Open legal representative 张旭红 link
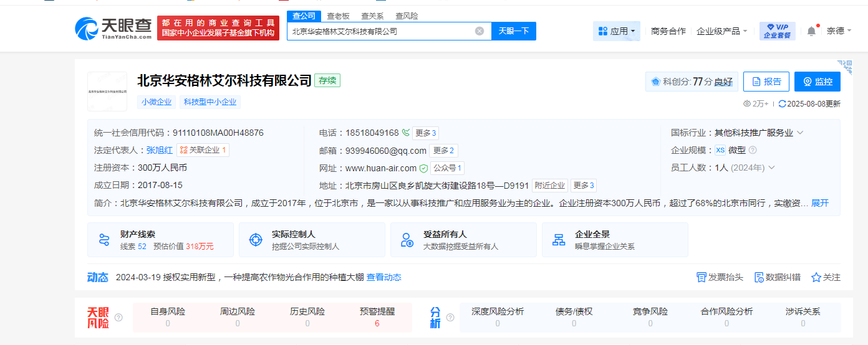The width and height of the screenshot is (868, 345). pos(160,150)
